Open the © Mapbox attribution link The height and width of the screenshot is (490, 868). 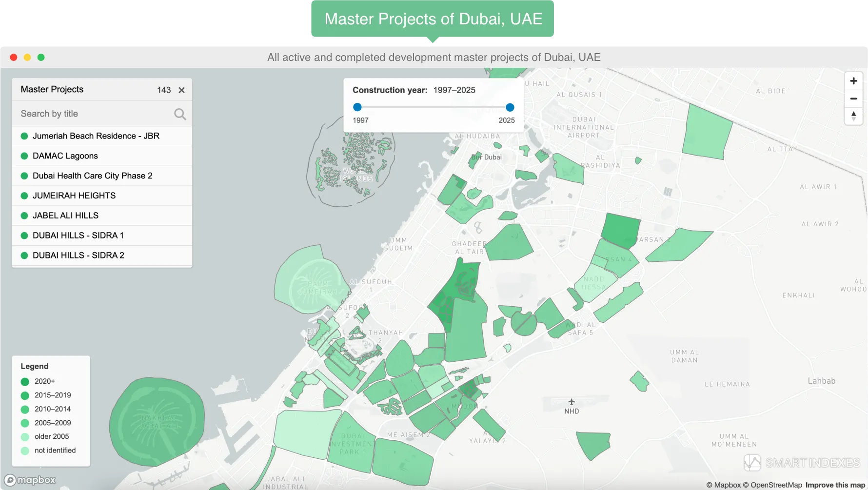point(724,485)
